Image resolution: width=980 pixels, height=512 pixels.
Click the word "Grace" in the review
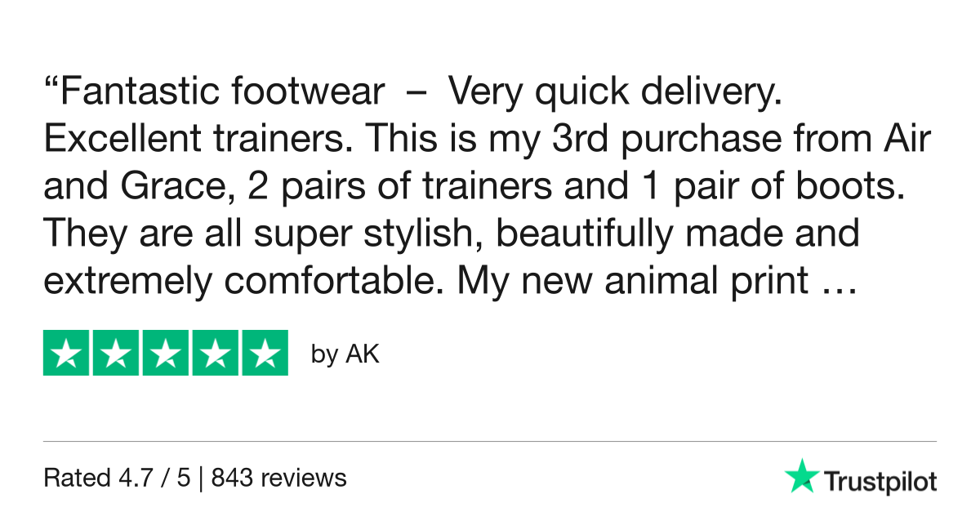coord(162,188)
